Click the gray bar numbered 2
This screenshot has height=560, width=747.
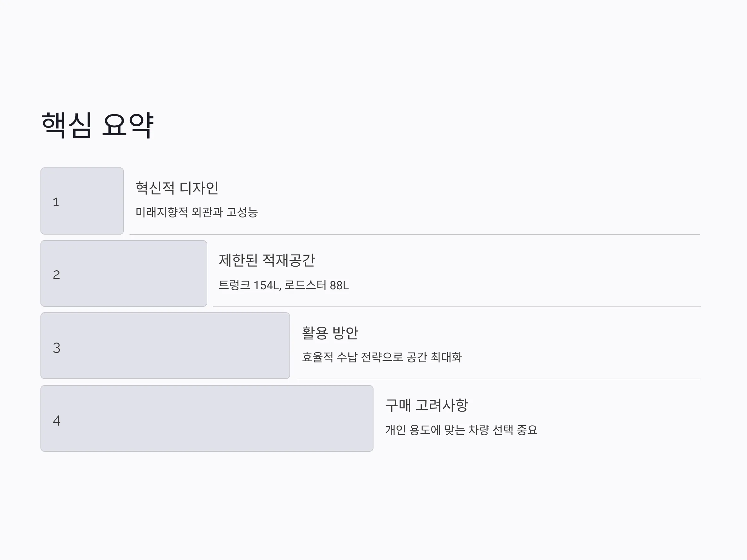(x=124, y=273)
